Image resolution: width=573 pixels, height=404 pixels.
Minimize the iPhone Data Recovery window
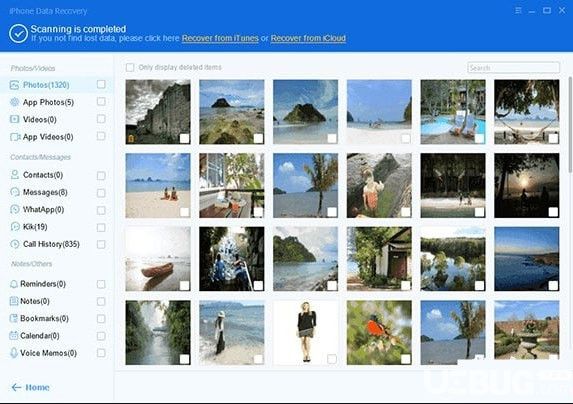click(x=532, y=11)
